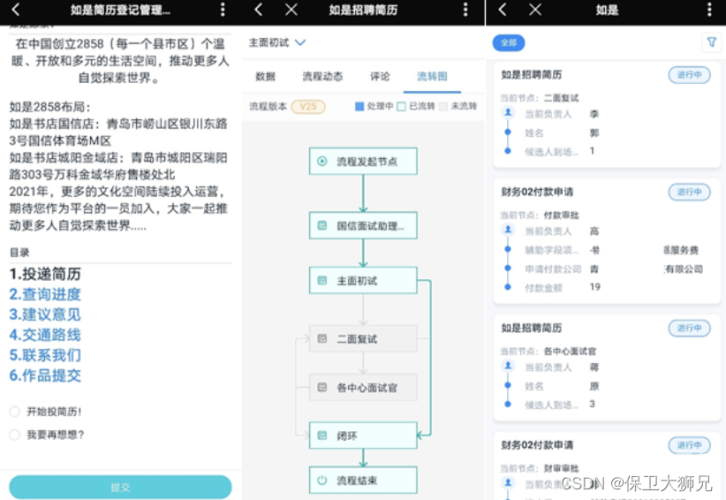This screenshot has width=726, height=500.
Task: Click 进行中 badge on 付款审批 card
Action: pyautogui.click(x=689, y=192)
